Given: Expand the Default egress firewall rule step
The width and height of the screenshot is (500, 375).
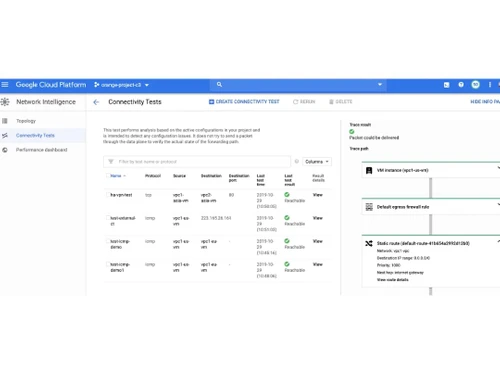Looking at the screenshot, I should [x=498, y=204].
